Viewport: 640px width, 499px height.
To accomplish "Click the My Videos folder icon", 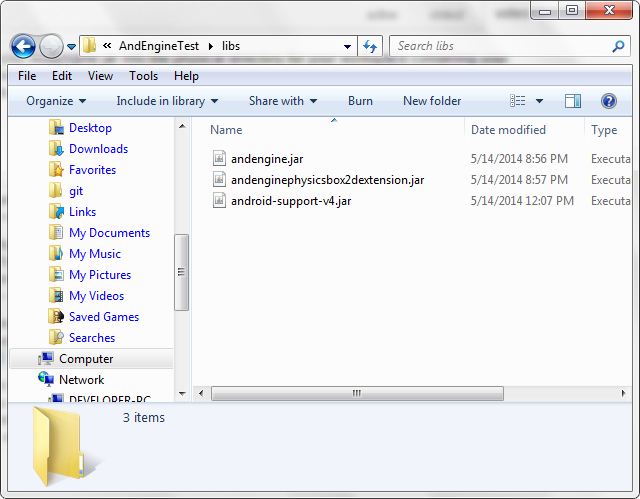I will click(56, 295).
